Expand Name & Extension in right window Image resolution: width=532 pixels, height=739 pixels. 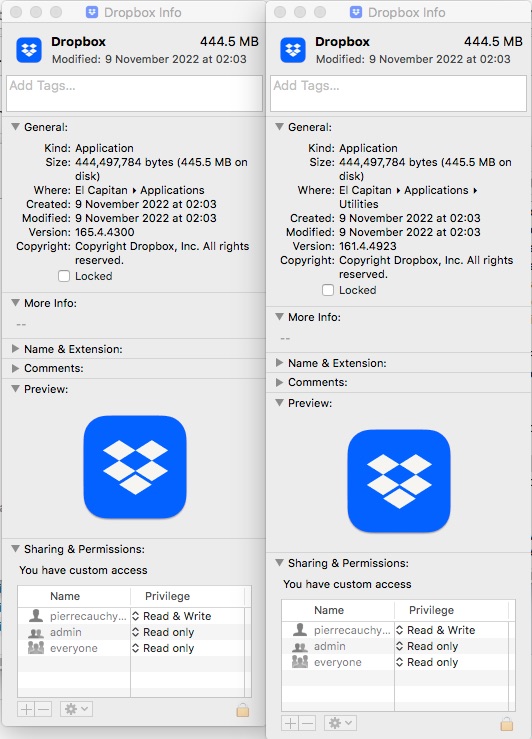coord(279,363)
